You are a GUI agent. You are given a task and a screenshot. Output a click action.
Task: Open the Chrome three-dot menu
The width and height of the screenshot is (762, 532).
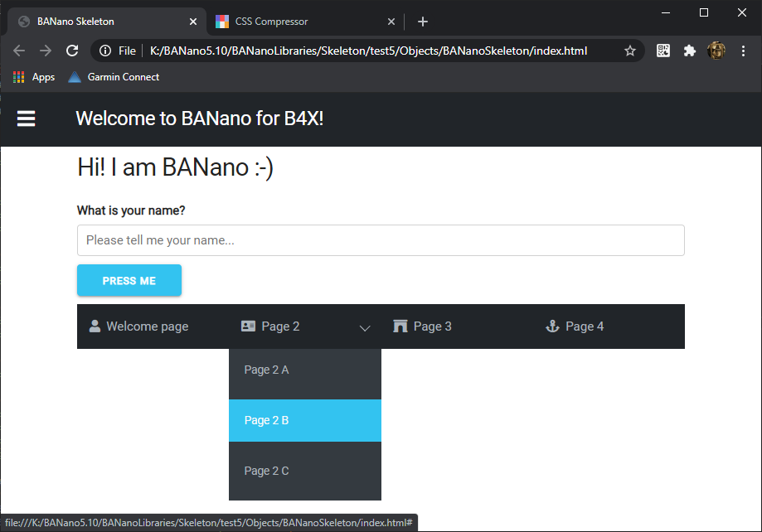click(743, 51)
